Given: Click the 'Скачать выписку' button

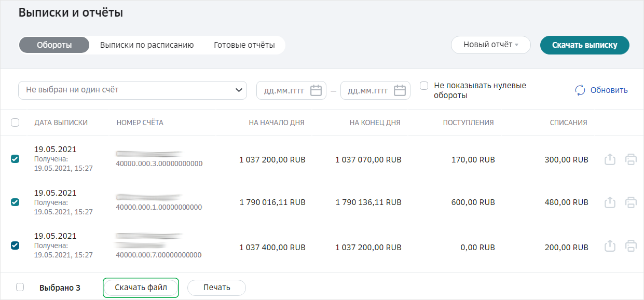Looking at the screenshot, I should (585, 45).
